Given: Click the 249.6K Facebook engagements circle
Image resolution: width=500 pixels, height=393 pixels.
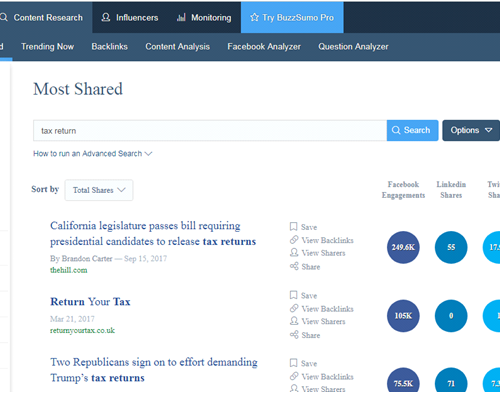Looking at the screenshot, I should point(403,247).
